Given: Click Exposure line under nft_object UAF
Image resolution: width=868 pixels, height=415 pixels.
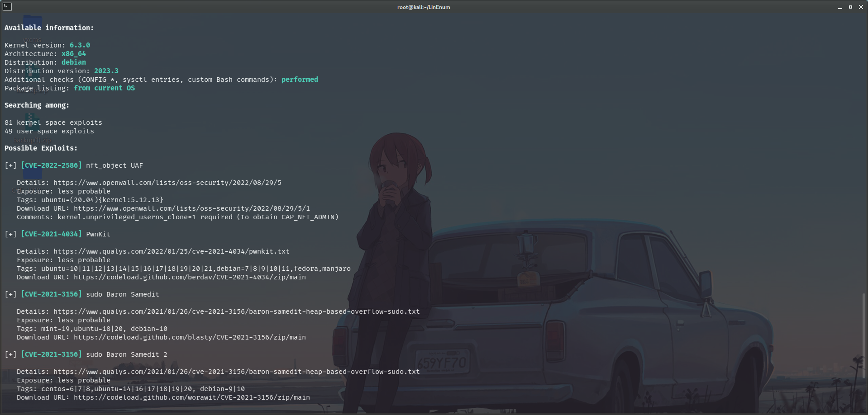Looking at the screenshot, I should (x=63, y=191).
